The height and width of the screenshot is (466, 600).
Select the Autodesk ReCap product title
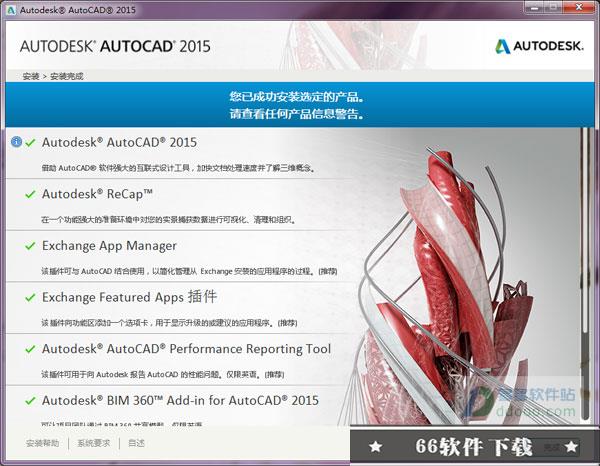(97, 194)
